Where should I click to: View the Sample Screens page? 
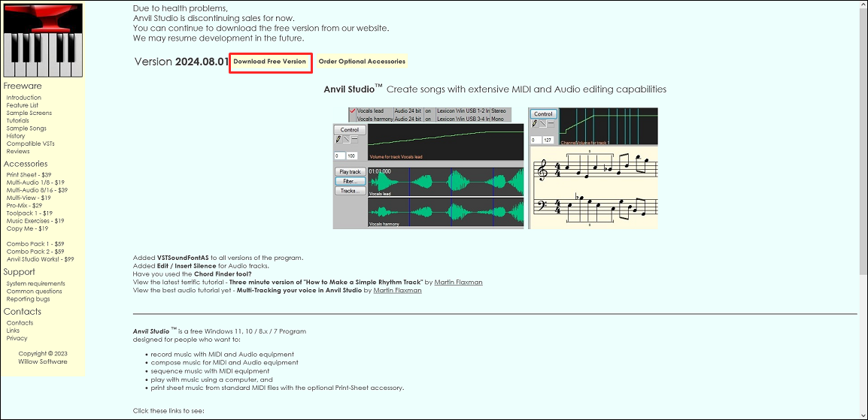coord(29,113)
